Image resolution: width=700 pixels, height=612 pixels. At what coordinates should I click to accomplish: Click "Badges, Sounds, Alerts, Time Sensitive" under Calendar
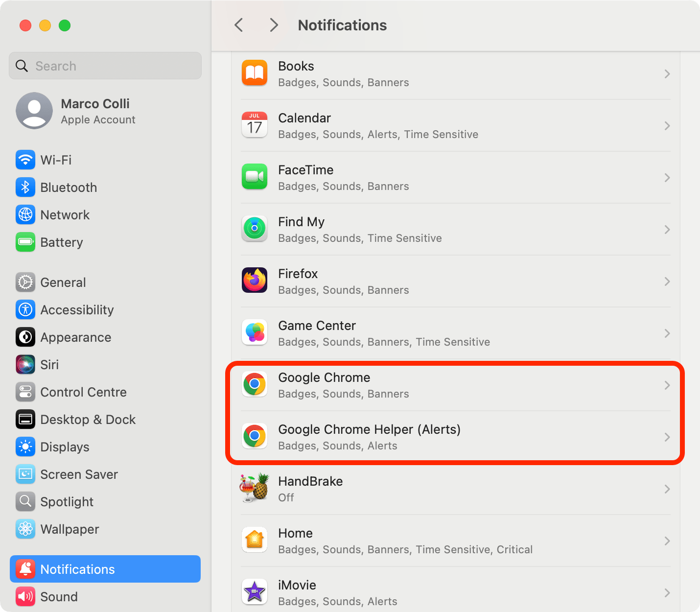click(x=378, y=134)
